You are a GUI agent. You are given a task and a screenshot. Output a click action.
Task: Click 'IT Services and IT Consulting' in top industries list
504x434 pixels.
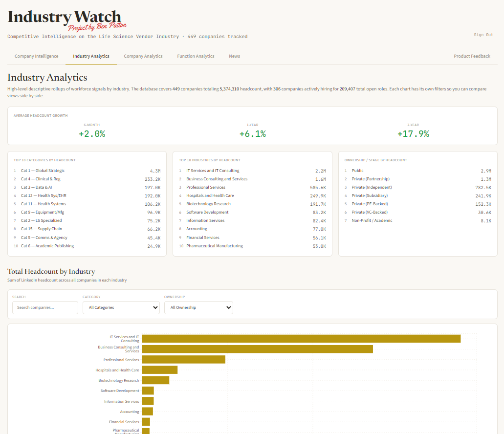point(252,171)
